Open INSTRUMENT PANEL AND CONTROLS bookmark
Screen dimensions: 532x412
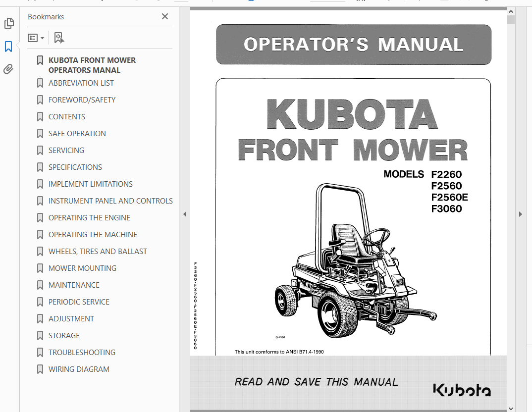point(110,201)
